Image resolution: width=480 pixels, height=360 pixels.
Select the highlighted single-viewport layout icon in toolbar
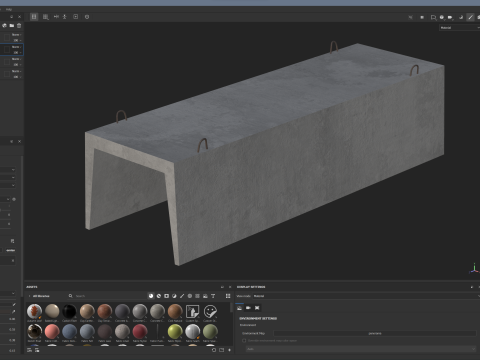tap(34, 17)
